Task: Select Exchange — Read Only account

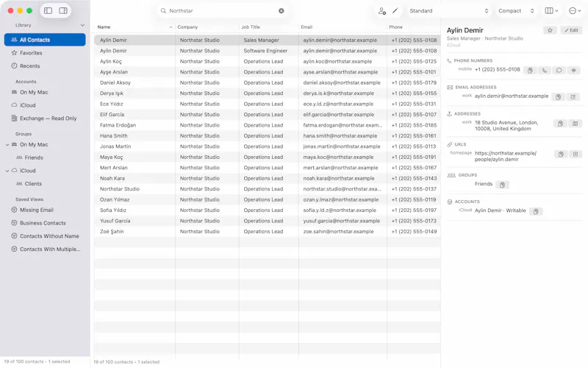Action: click(45, 118)
